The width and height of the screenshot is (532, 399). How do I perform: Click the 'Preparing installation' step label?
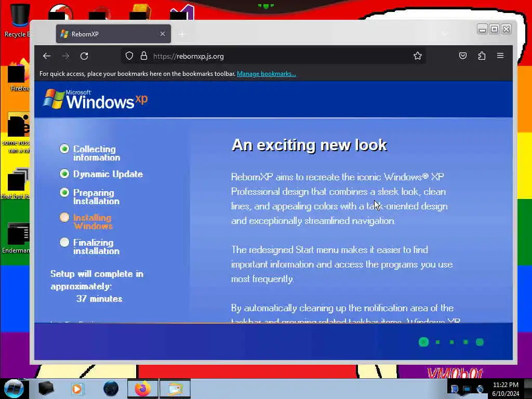(x=96, y=197)
